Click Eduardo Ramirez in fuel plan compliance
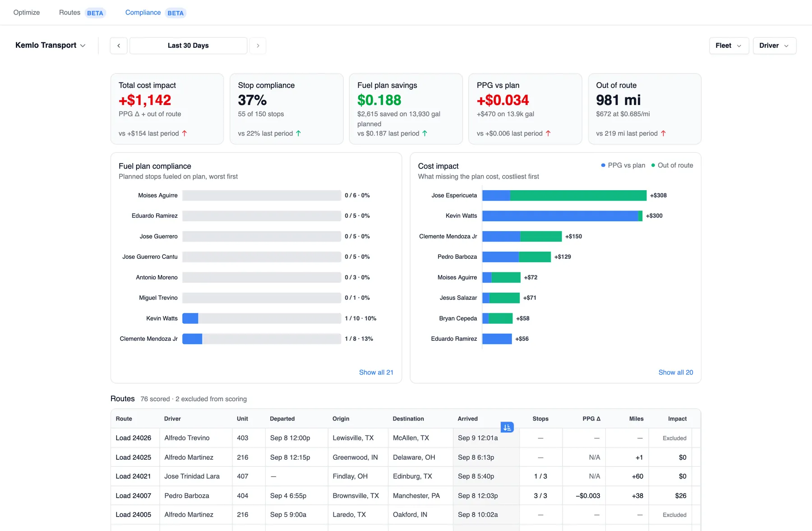This screenshot has width=812, height=531. click(155, 216)
